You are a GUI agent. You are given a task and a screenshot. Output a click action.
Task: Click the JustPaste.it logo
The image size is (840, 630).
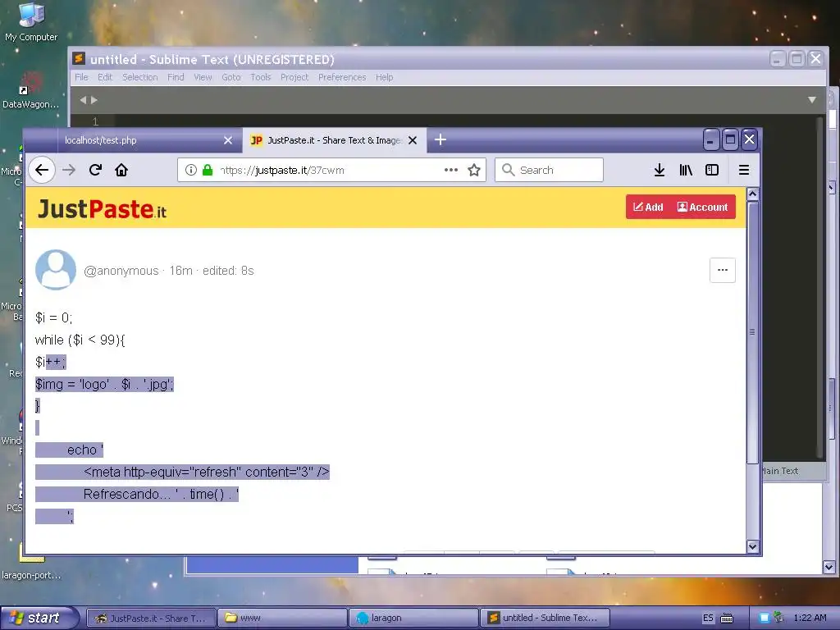coord(102,208)
